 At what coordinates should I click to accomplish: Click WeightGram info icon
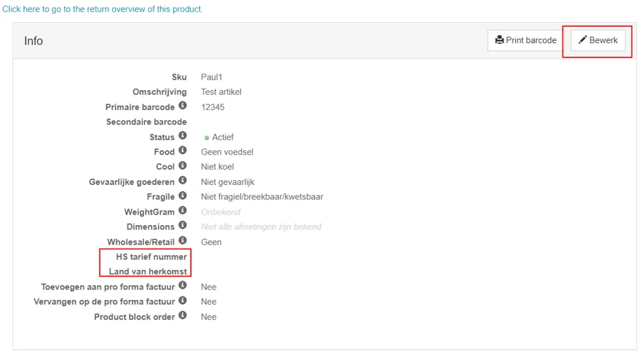coord(183,211)
